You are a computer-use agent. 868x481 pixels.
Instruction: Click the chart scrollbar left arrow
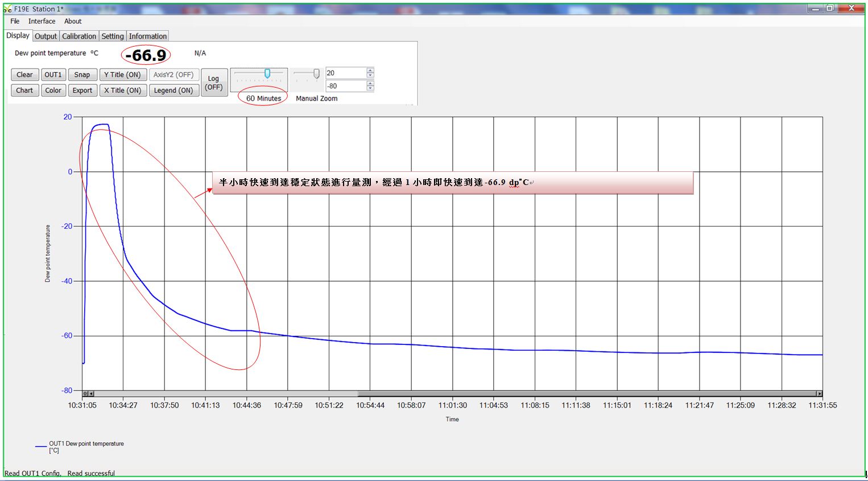point(91,393)
